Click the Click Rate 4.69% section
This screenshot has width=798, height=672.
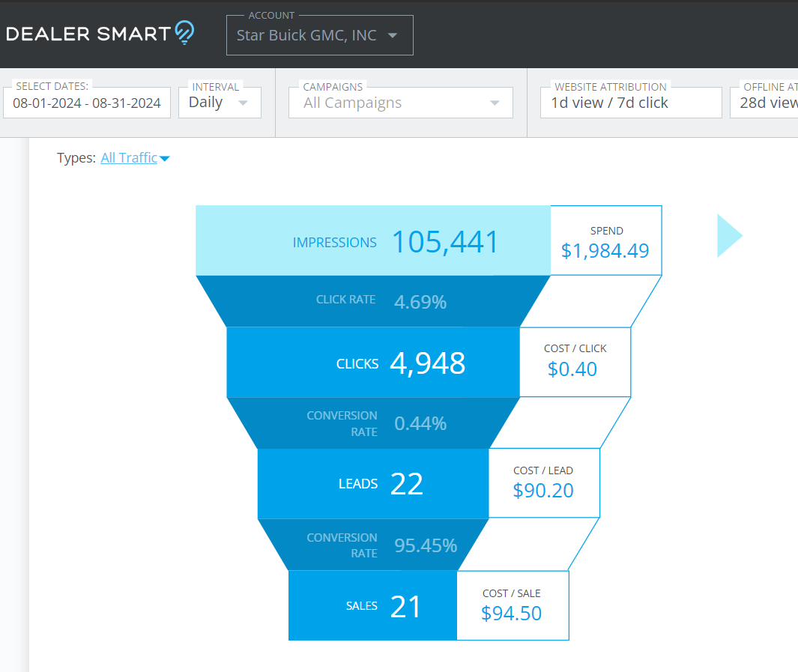pyautogui.click(x=372, y=302)
